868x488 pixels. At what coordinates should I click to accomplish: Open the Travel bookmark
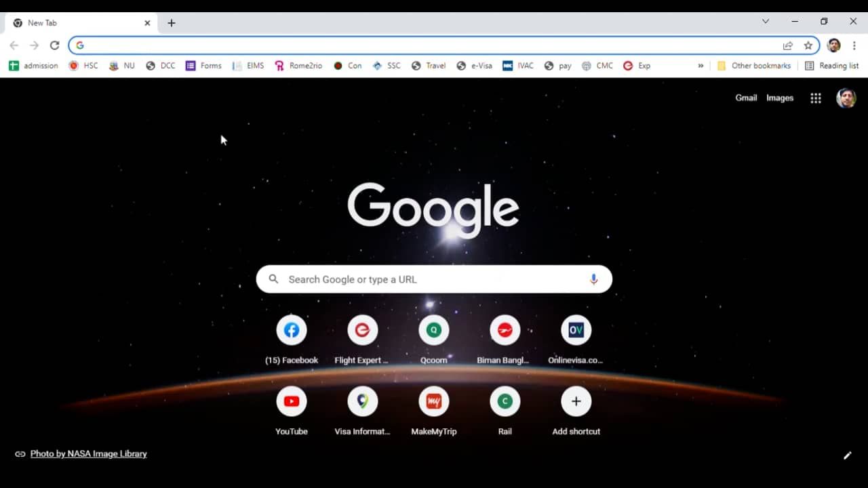point(429,66)
